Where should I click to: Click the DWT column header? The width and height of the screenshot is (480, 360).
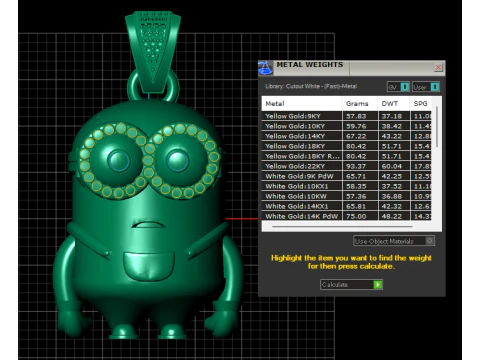pyautogui.click(x=394, y=104)
